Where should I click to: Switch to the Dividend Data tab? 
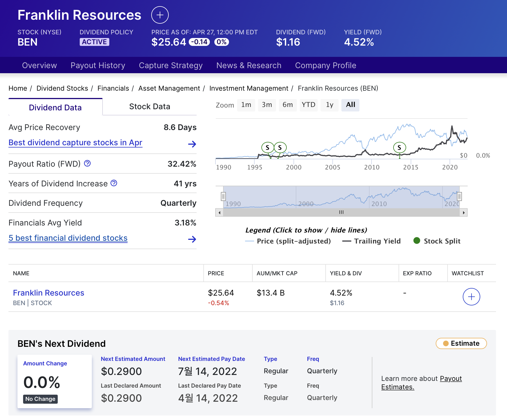pyautogui.click(x=55, y=107)
